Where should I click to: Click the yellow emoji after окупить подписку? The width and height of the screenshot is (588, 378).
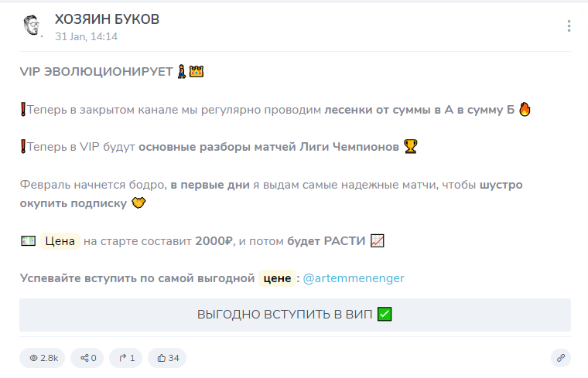[x=138, y=203]
